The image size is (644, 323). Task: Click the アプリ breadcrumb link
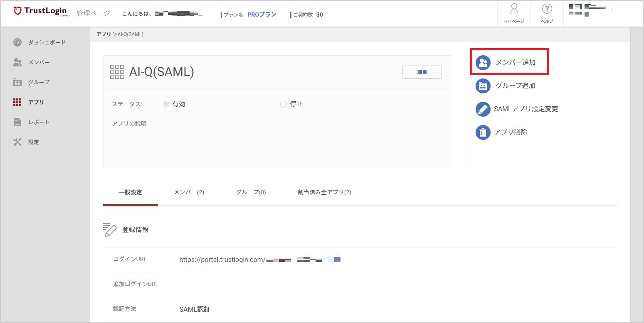coord(104,34)
